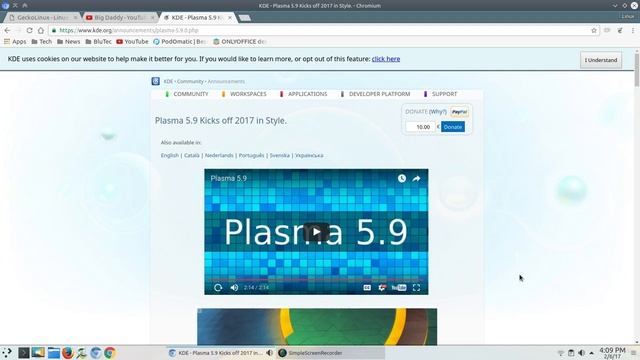
Task: Click the video's share arrow icon
Action: pyautogui.click(x=416, y=178)
